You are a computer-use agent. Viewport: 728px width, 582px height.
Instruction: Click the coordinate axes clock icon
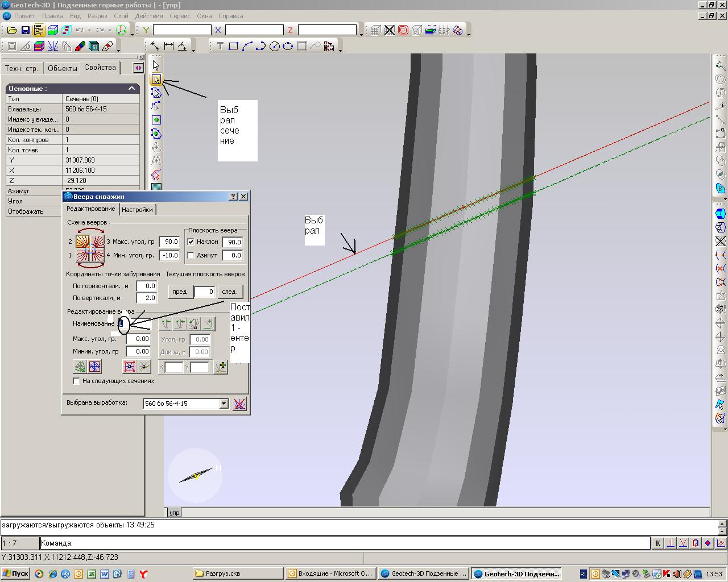point(121,30)
